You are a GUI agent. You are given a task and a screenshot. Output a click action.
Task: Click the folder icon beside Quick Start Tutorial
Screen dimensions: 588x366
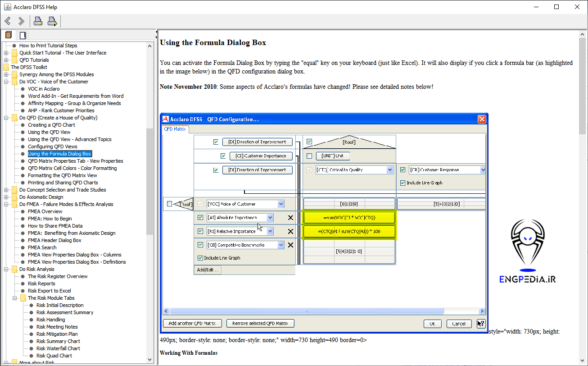14,53
